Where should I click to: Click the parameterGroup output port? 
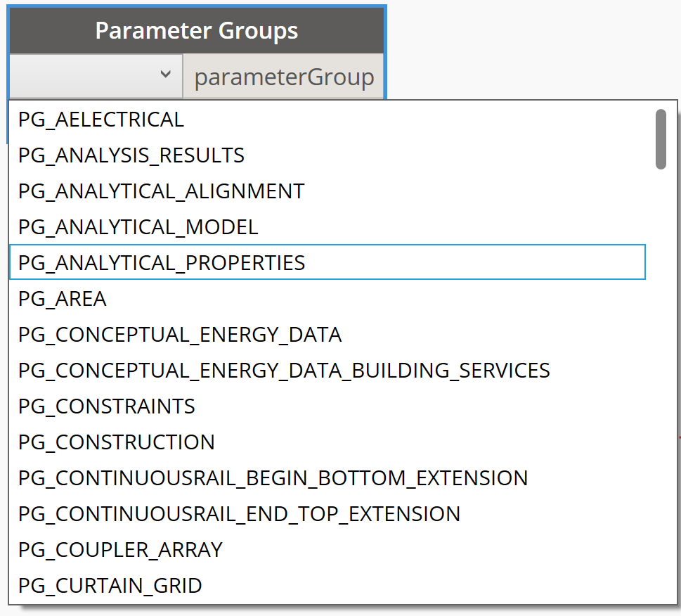coord(284,77)
